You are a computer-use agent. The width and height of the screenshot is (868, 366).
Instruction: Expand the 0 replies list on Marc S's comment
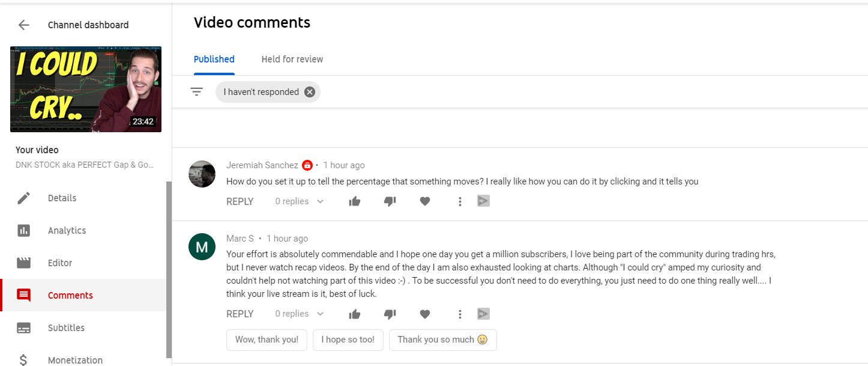298,313
